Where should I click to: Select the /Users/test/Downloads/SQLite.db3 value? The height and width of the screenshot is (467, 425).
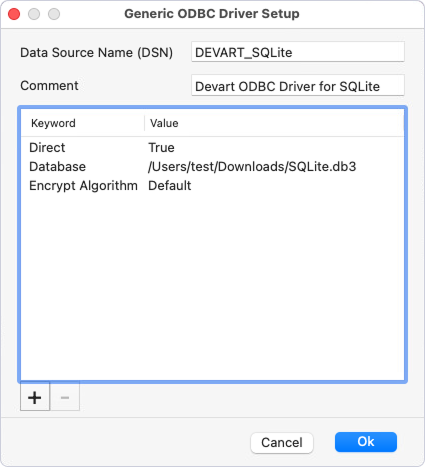point(252,166)
